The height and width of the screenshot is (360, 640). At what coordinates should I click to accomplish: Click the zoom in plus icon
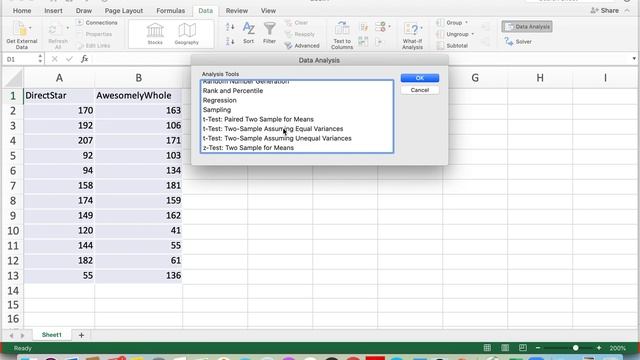(599, 348)
